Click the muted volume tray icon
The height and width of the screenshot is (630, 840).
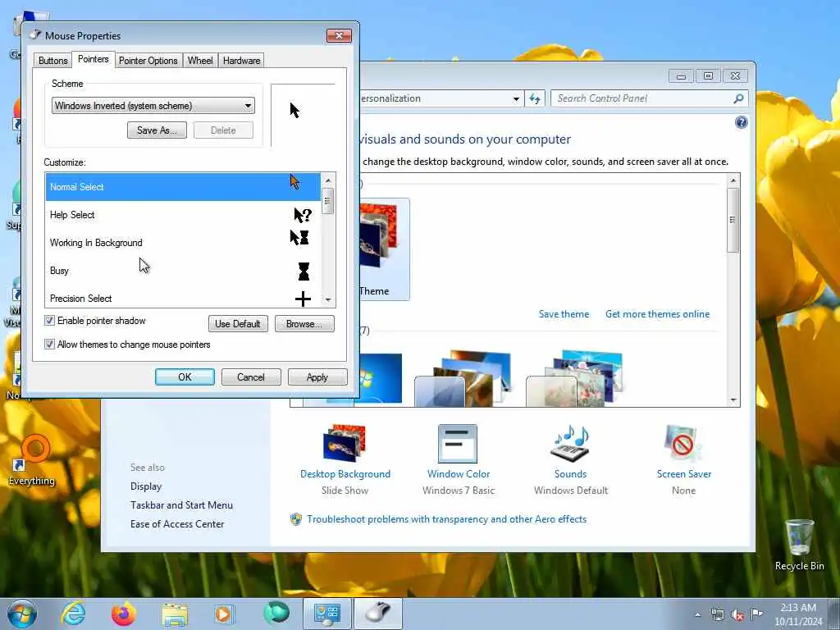[x=737, y=614]
